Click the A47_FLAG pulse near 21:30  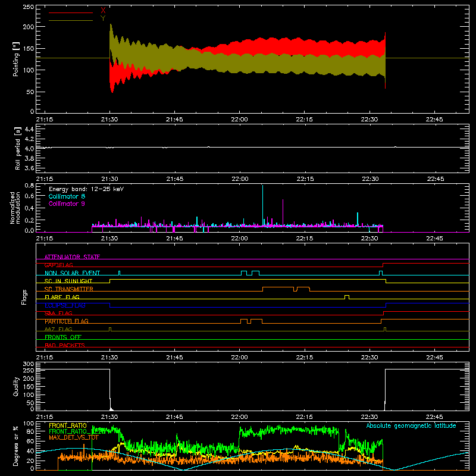coord(110,329)
